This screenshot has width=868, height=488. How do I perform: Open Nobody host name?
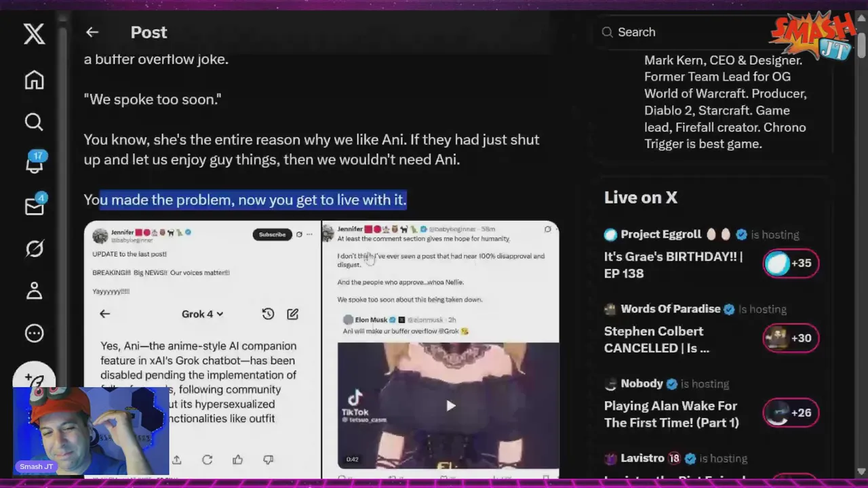pyautogui.click(x=642, y=384)
